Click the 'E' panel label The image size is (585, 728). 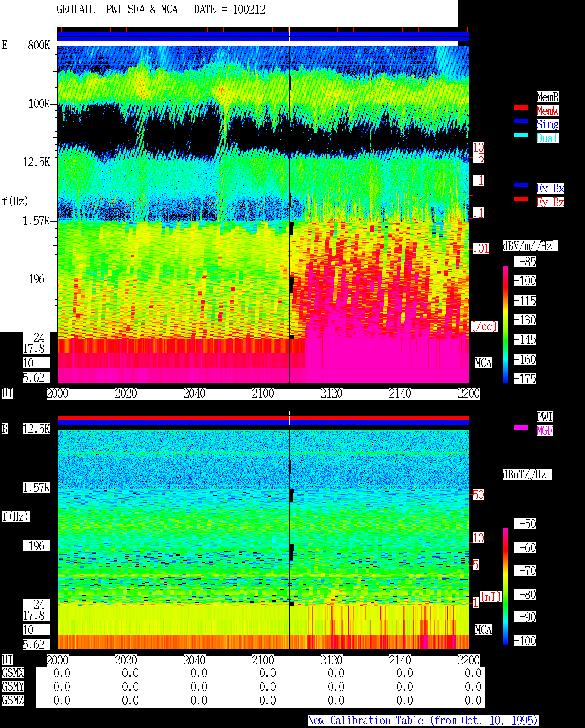5,45
